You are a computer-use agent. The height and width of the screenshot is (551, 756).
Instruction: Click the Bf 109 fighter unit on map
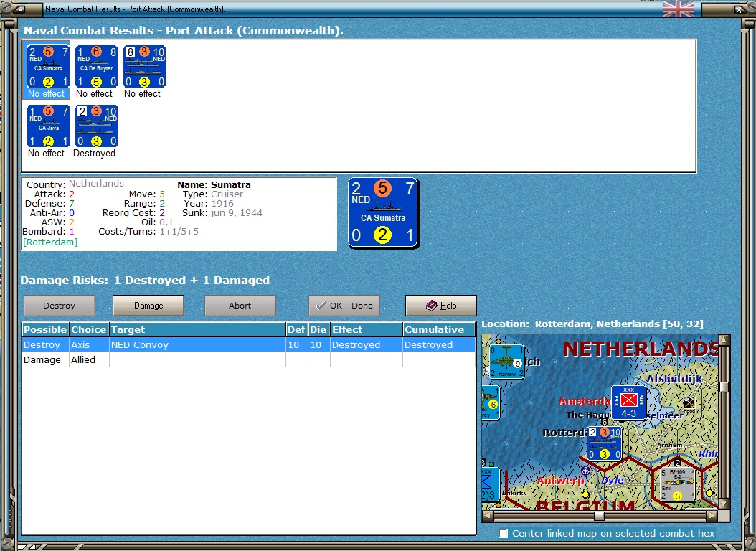tap(677, 484)
